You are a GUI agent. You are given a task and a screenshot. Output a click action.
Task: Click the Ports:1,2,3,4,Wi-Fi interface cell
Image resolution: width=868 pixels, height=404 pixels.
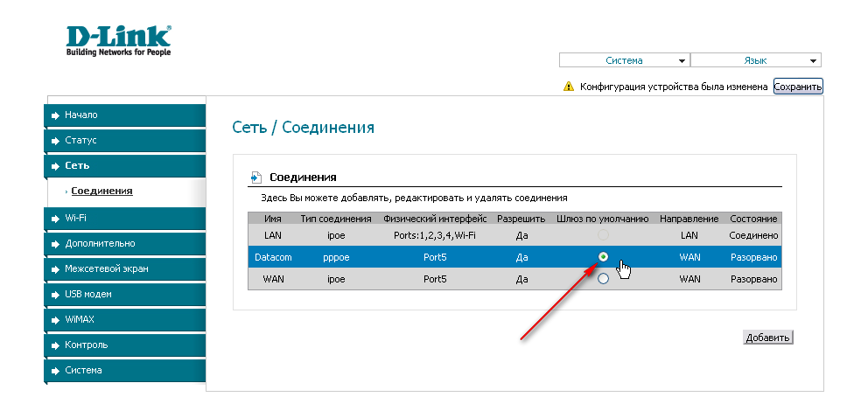[435, 235]
